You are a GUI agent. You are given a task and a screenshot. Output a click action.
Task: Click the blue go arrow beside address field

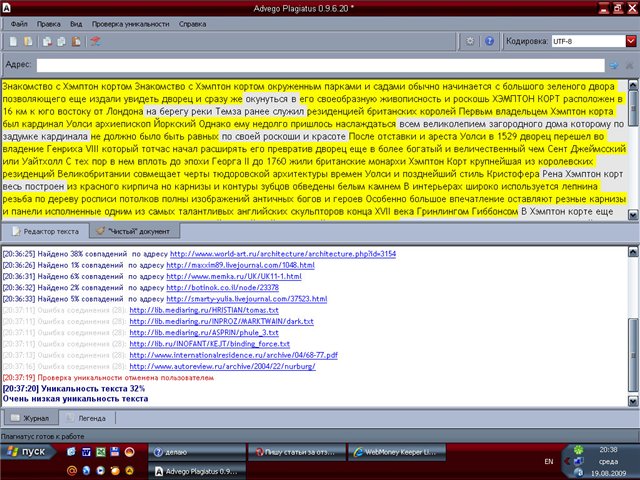click(612, 65)
